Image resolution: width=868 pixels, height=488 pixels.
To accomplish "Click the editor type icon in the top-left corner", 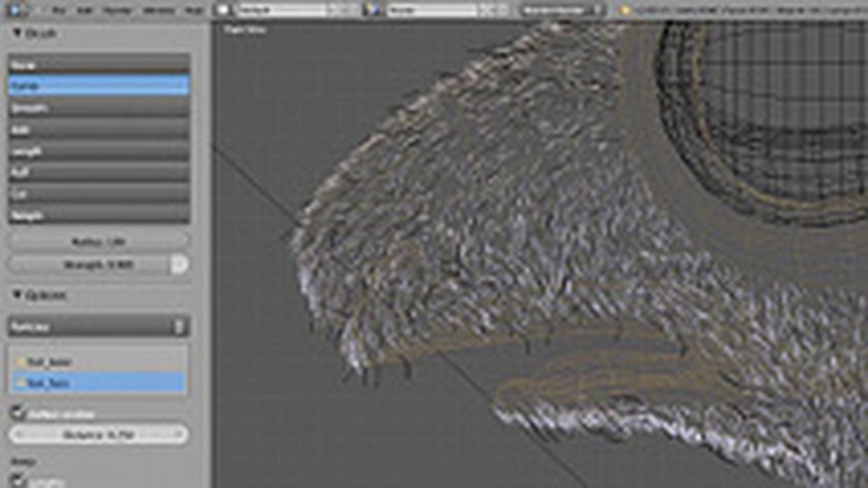I will (x=16, y=10).
